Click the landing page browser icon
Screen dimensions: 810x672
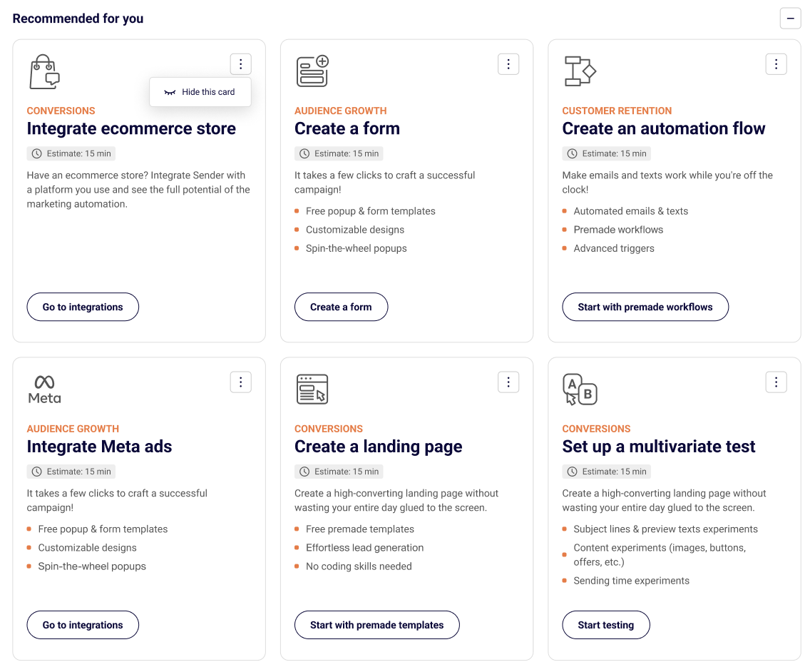click(x=312, y=390)
